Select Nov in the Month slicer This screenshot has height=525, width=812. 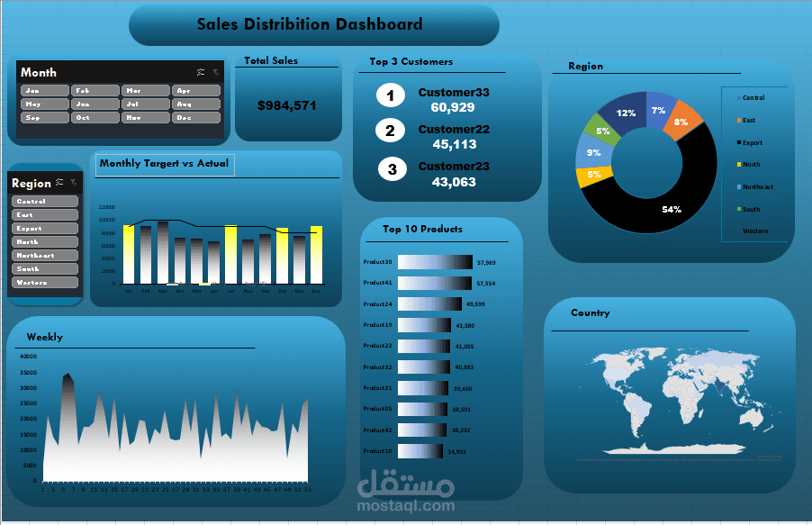146,118
